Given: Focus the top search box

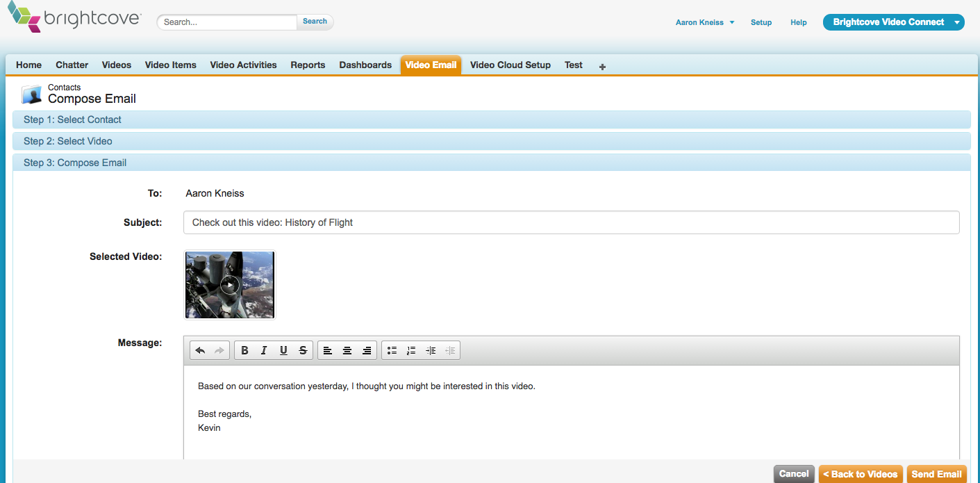Looking at the screenshot, I should [228, 22].
